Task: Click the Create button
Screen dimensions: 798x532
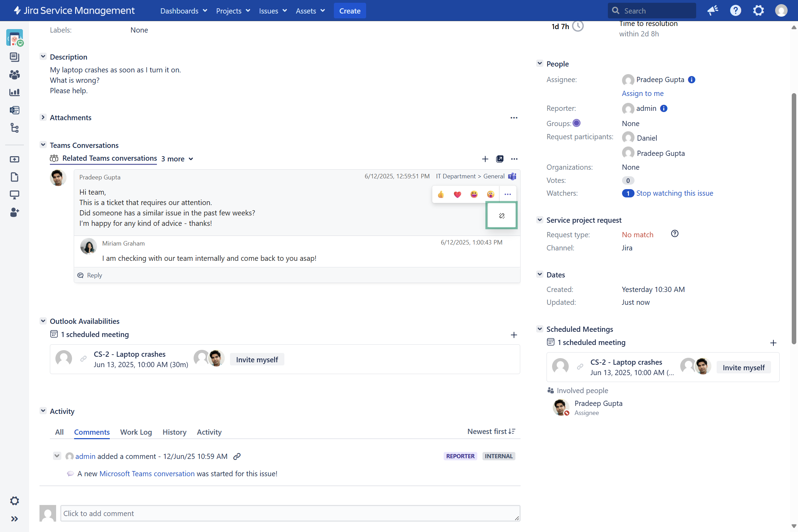Action: pos(349,11)
